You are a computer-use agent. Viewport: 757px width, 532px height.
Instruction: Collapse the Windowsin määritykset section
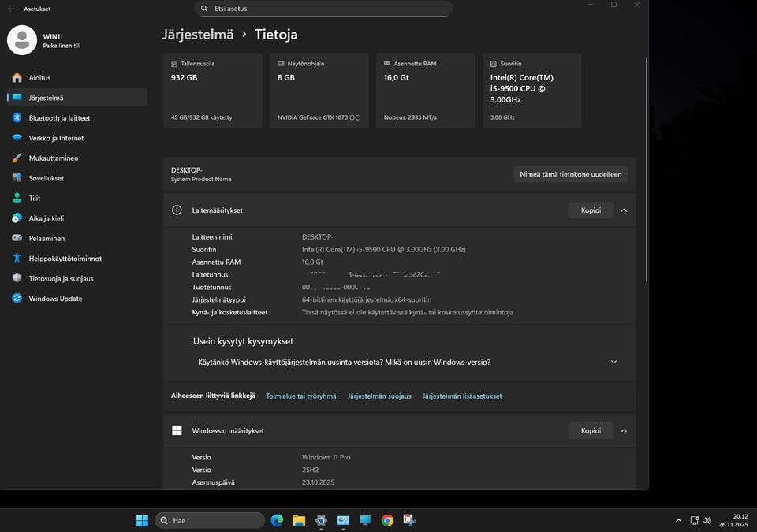pos(624,430)
